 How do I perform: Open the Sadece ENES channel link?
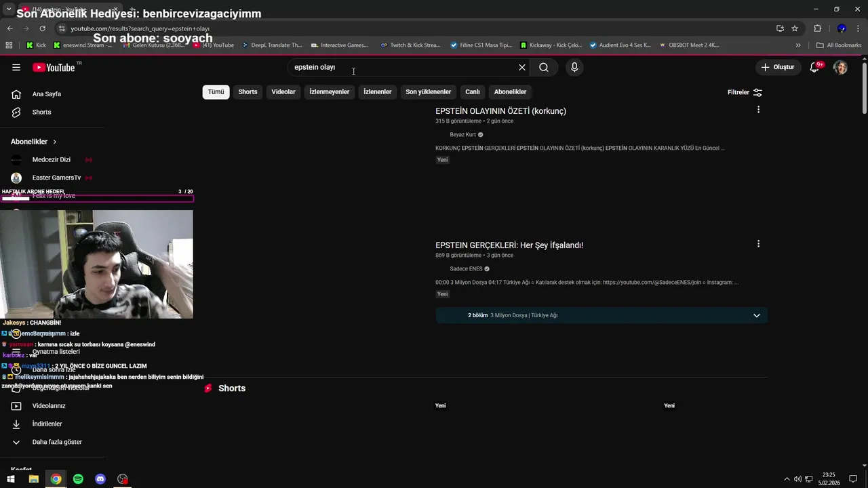(466, 268)
